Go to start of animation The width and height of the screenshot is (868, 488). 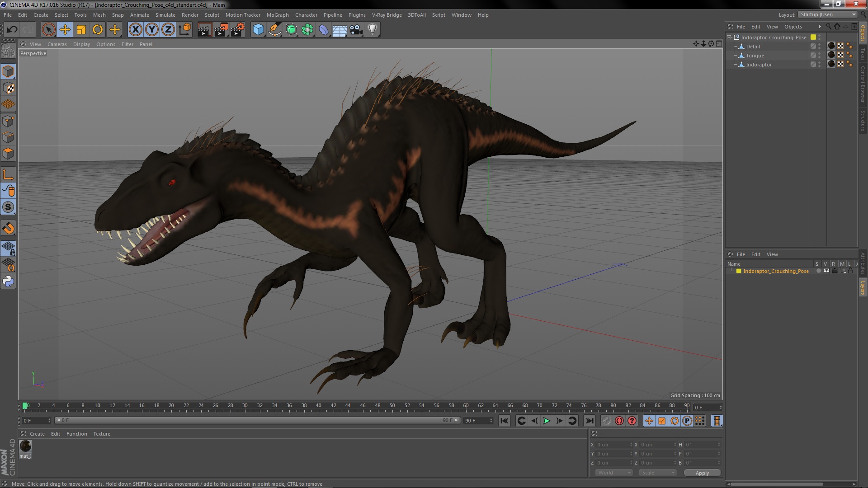504,421
